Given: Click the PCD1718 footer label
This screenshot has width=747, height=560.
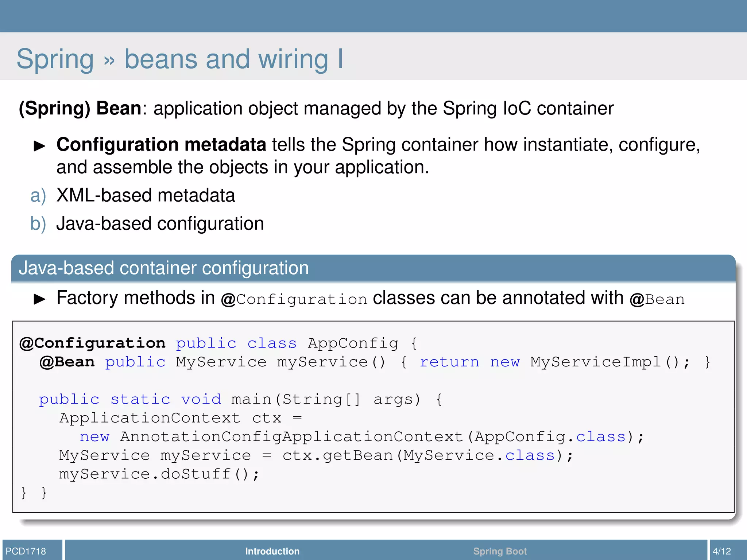Looking at the screenshot, I should coord(26,551).
